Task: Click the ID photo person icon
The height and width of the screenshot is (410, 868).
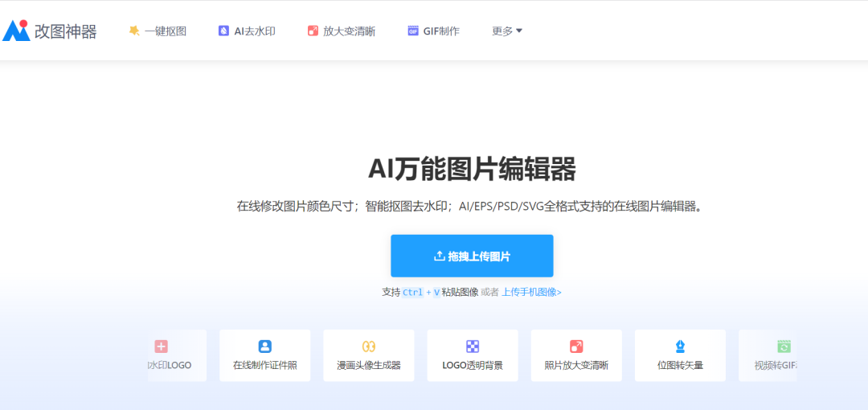Action: [x=265, y=346]
